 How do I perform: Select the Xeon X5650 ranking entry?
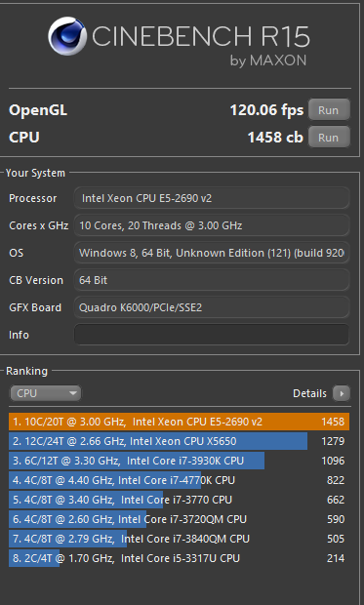pyautogui.click(x=180, y=441)
